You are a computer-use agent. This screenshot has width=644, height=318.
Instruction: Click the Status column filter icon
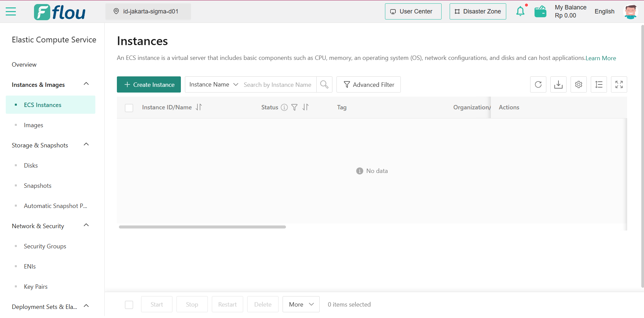pos(294,107)
